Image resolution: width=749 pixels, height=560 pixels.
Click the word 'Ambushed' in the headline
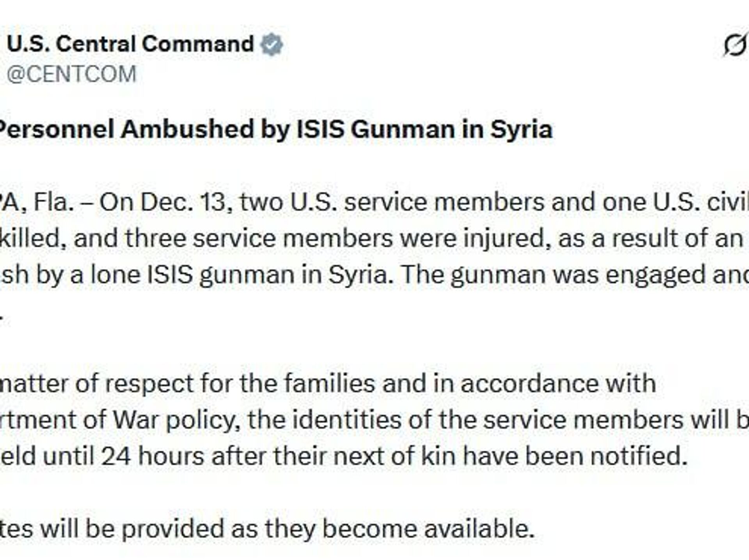tap(187, 129)
